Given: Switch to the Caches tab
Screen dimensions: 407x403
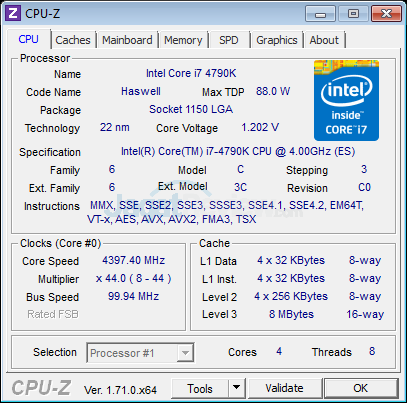Looking at the screenshot, I should pyautogui.click(x=73, y=40).
